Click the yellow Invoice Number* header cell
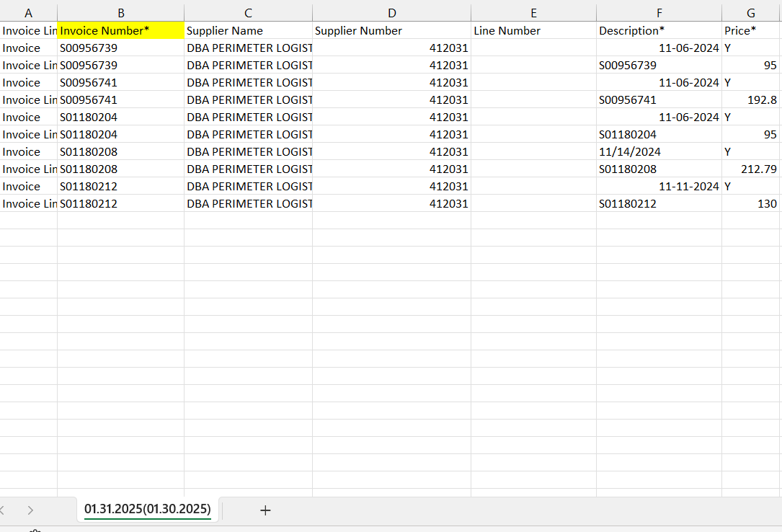Image resolution: width=782 pixels, height=532 pixels. point(120,30)
